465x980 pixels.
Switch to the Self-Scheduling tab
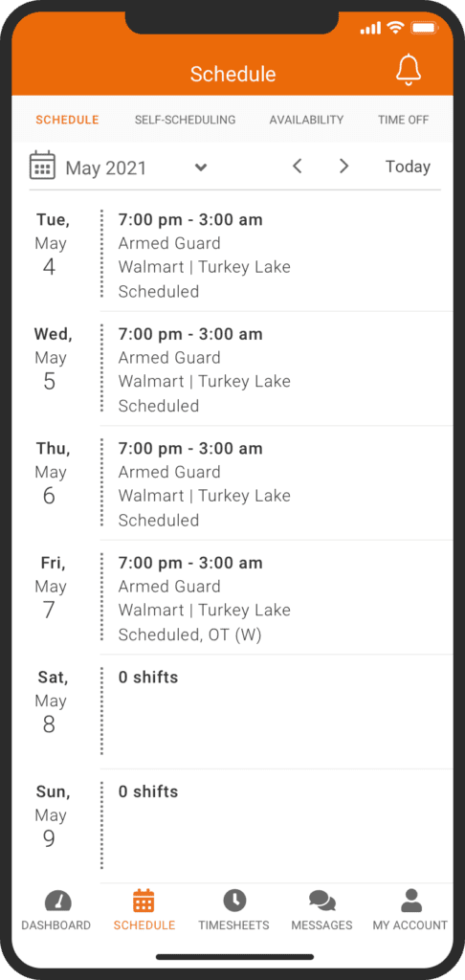[185, 120]
